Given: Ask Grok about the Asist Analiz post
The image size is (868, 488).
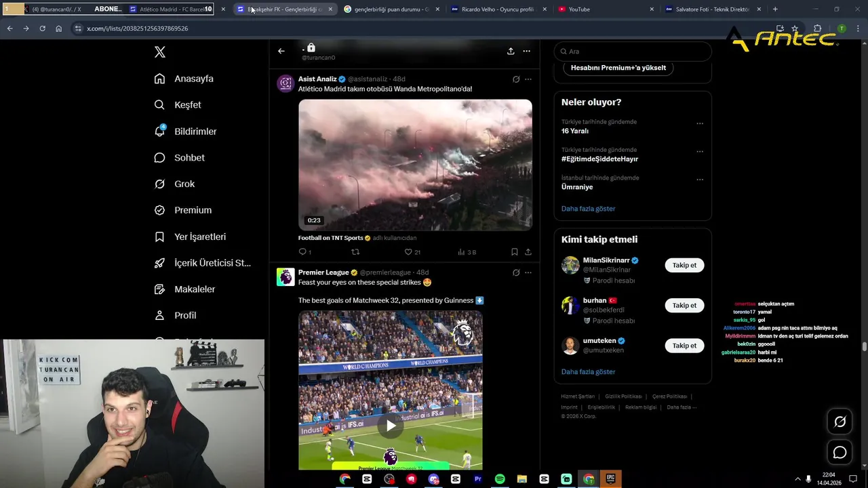Looking at the screenshot, I should pos(516,79).
